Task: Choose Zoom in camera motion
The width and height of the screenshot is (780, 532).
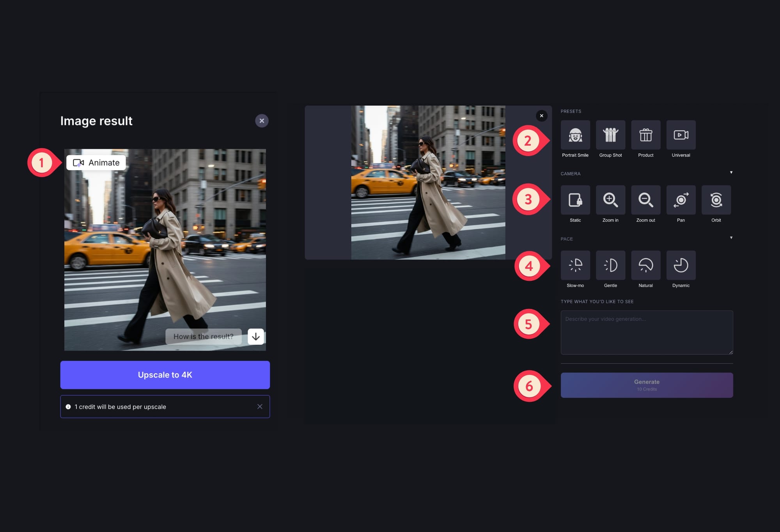Action: 610,200
